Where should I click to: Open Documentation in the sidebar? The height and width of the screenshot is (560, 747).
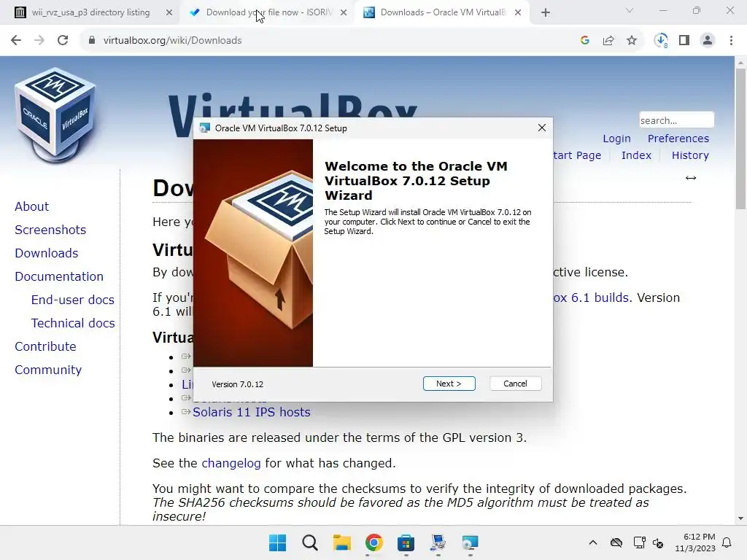pos(58,276)
